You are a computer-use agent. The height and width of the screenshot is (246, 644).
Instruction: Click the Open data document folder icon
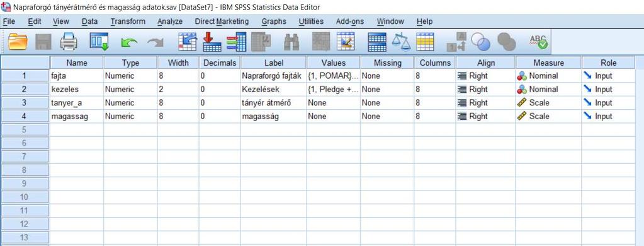pyautogui.click(x=17, y=42)
